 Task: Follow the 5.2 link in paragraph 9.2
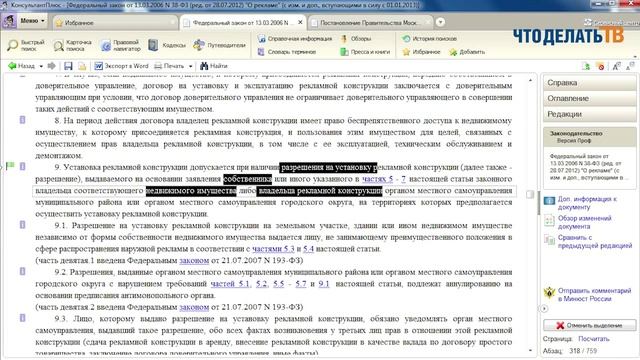tap(261, 284)
